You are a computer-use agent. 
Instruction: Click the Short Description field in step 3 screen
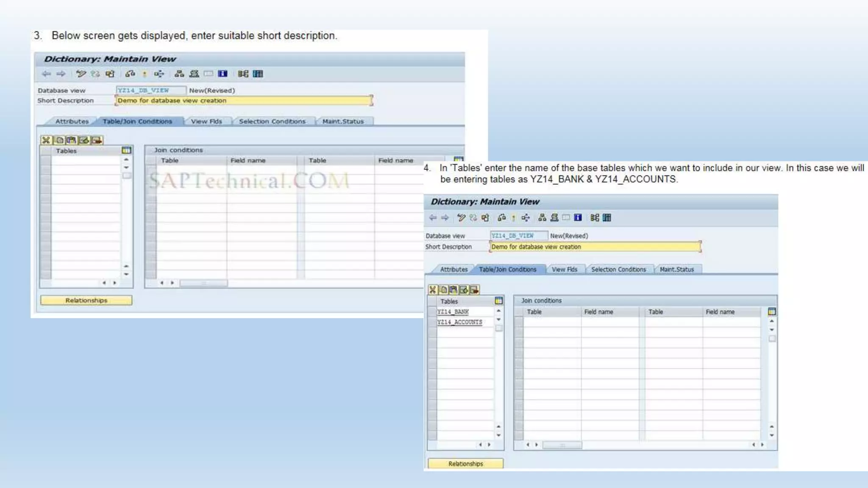click(x=243, y=101)
